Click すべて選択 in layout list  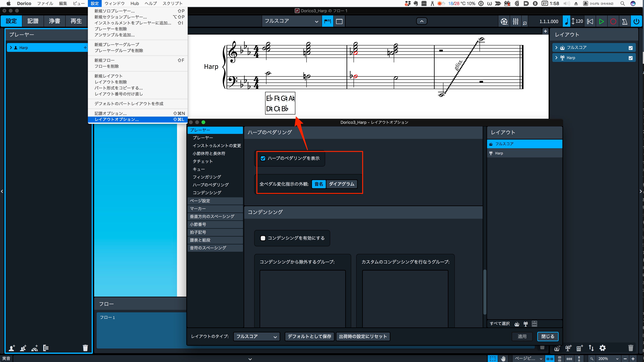[499, 324]
